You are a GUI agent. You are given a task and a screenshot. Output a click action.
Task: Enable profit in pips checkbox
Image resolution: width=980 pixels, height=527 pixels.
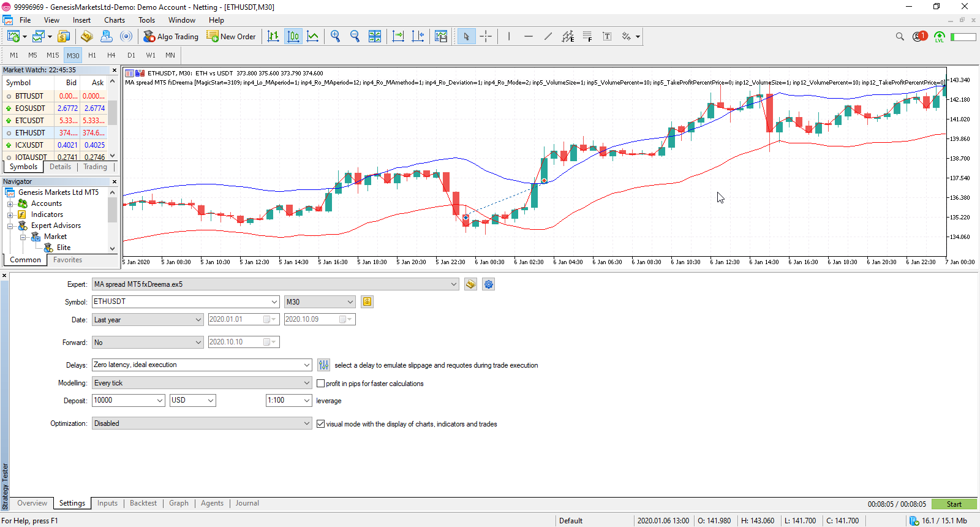tap(320, 384)
